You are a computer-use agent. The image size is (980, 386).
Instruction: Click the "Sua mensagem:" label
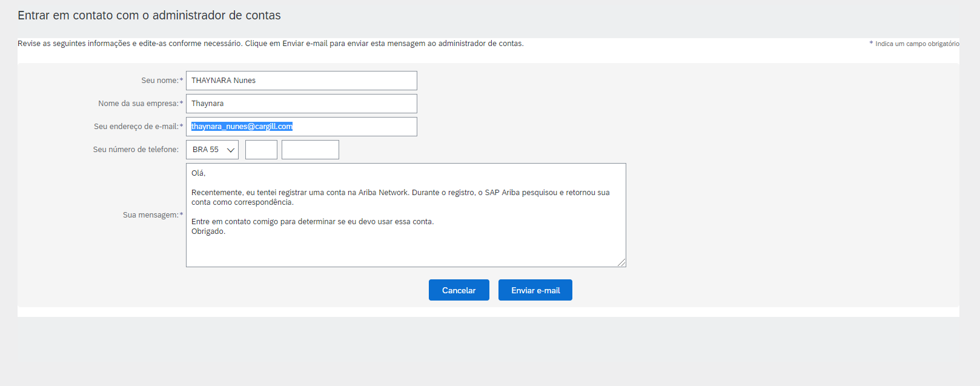coord(153,215)
